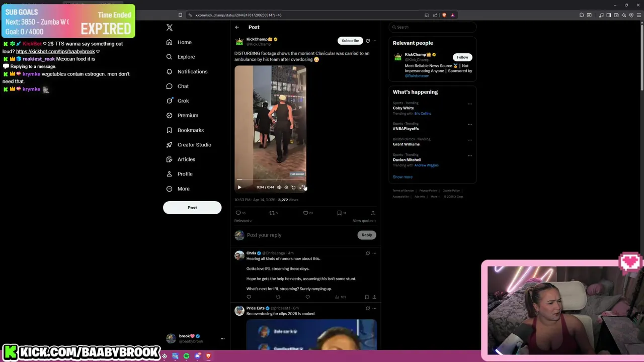Open more options on Price Eats reply
This screenshot has width=644, height=362.
[374, 308]
